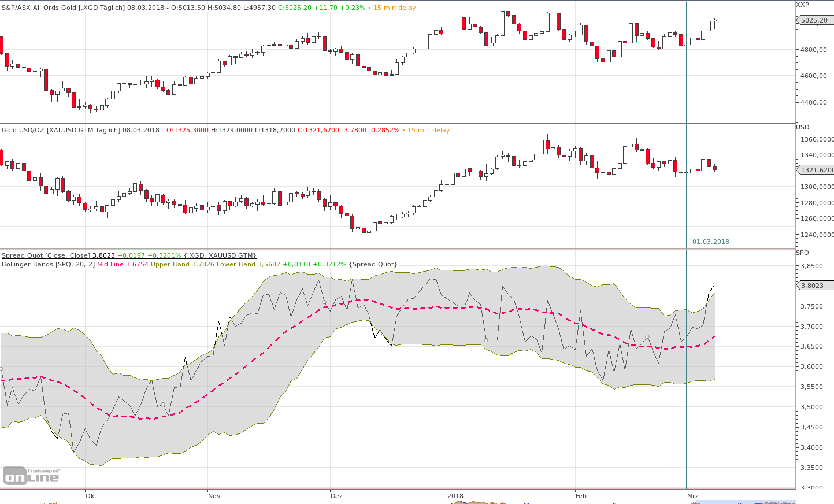Click the 3,3500 spread axis label

click(812, 468)
